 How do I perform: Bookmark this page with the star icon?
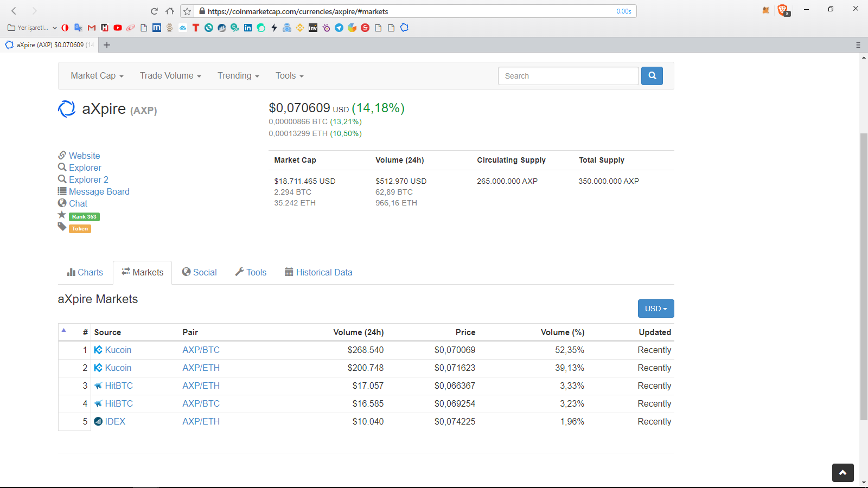click(x=187, y=11)
